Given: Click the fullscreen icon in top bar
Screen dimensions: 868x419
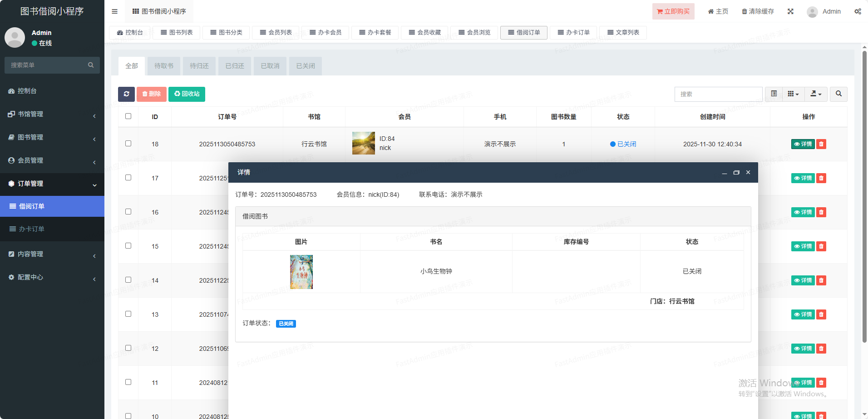Looking at the screenshot, I should click(x=790, y=11).
